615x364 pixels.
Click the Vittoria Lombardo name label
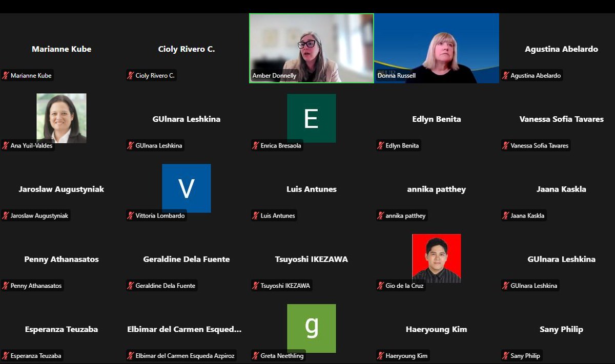pyautogui.click(x=160, y=216)
